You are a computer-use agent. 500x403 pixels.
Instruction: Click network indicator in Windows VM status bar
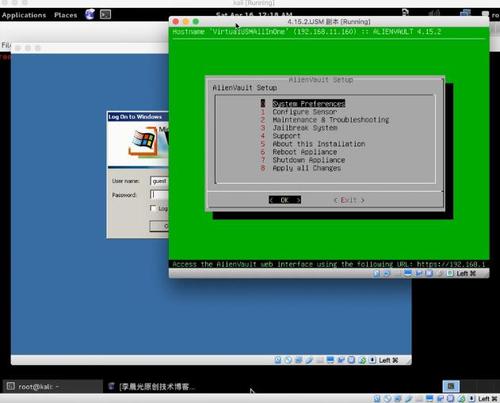pos(298,360)
